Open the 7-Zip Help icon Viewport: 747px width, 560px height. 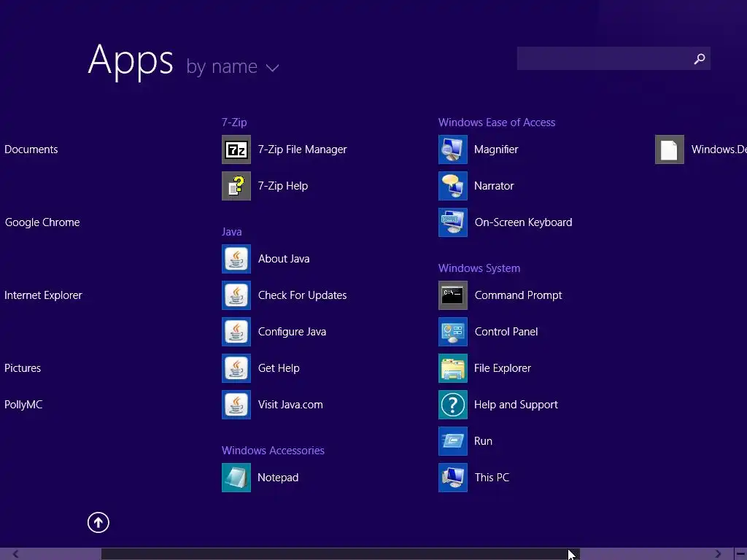pyautogui.click(x=236, y=186)
